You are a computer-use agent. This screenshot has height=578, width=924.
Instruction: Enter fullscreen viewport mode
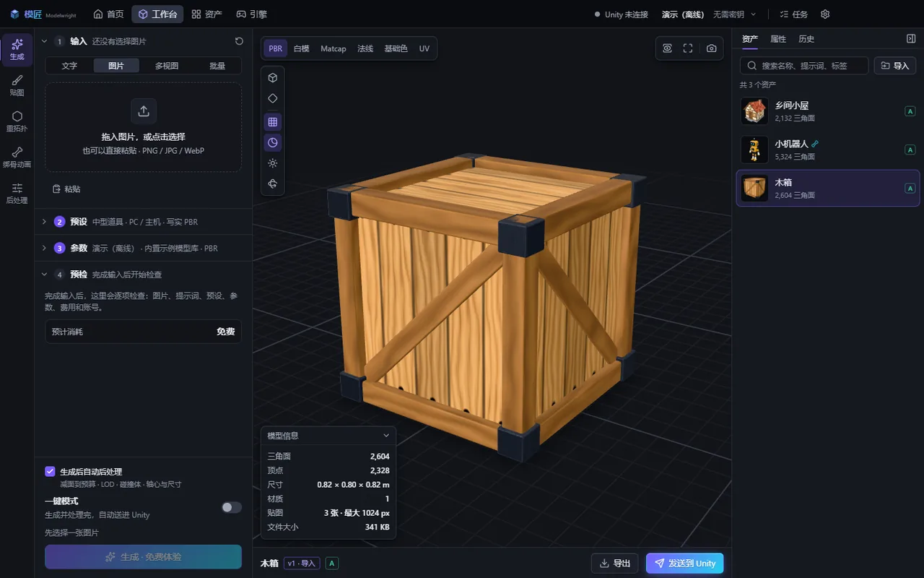[x=688, y=48]
